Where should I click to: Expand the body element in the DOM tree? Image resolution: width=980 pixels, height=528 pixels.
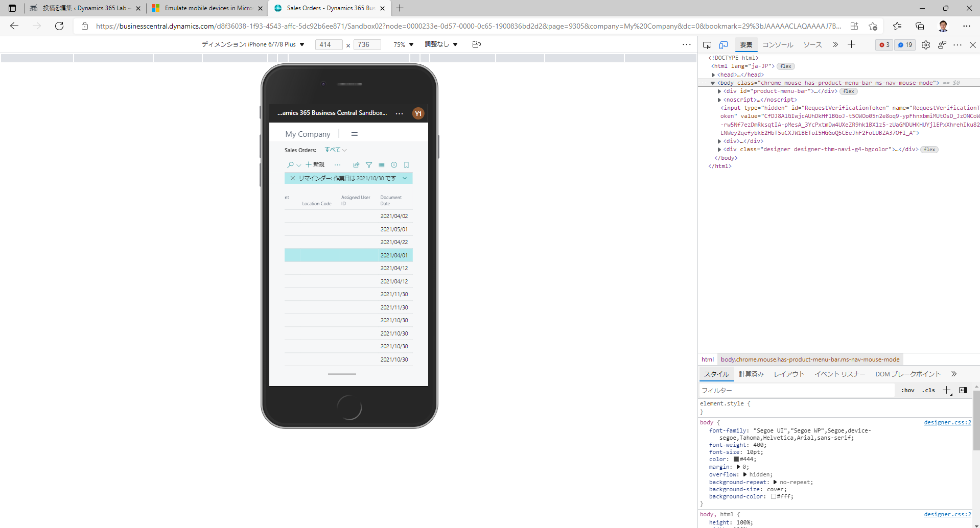[x=713, y=83]
